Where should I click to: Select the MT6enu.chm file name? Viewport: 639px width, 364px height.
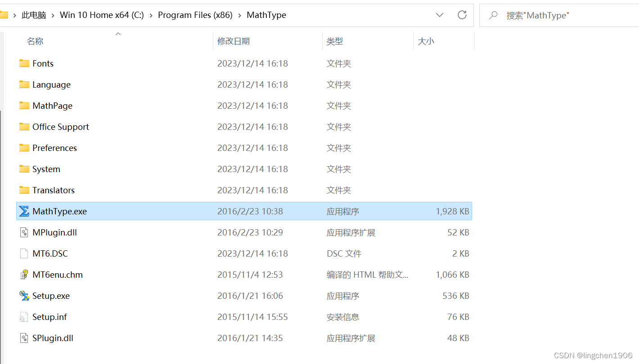coord(58,275)
